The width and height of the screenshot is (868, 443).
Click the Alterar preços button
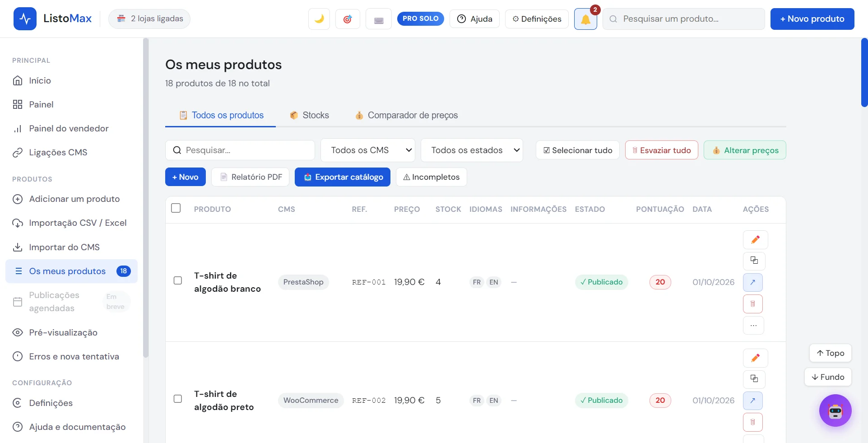[745, 150]
